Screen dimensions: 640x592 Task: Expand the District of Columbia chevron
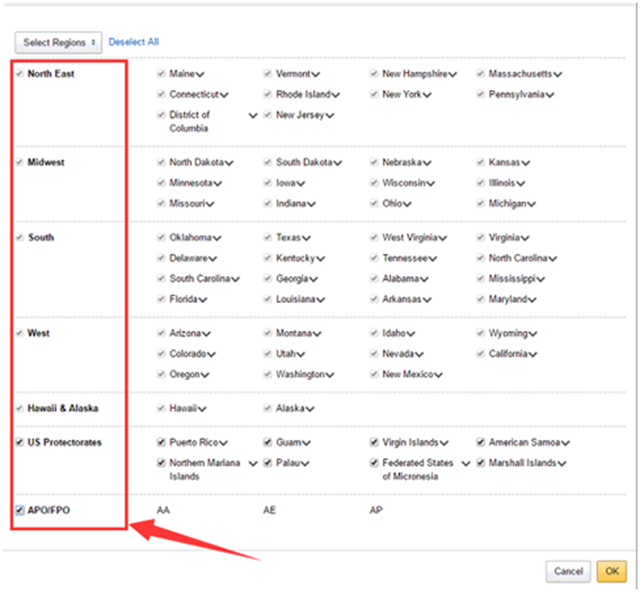(253, 116)
